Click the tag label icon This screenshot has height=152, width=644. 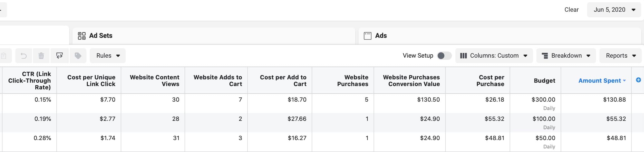pyautogui.click(x=78, y=56)
